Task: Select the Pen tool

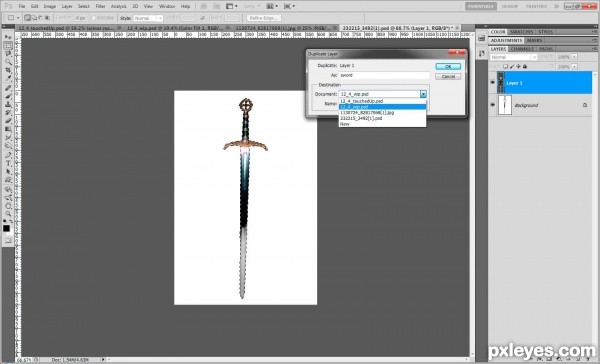Action: click(8, 155)
